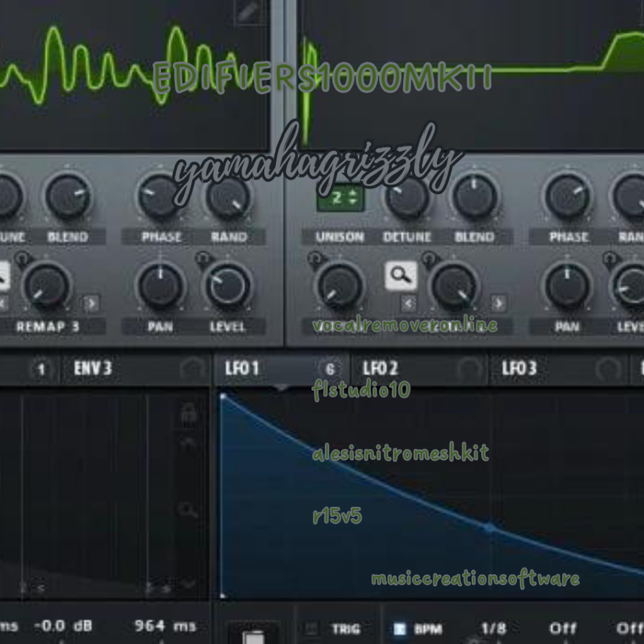Screen dimensions: 644x644
Task: Click the BLEND knob next to DETUNE
Action: 474,196
